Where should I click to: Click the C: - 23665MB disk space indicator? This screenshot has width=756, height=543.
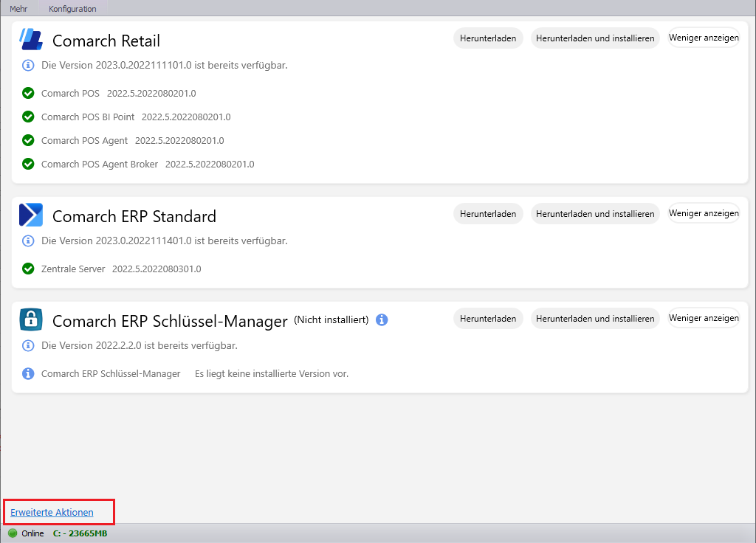point(80,533)
